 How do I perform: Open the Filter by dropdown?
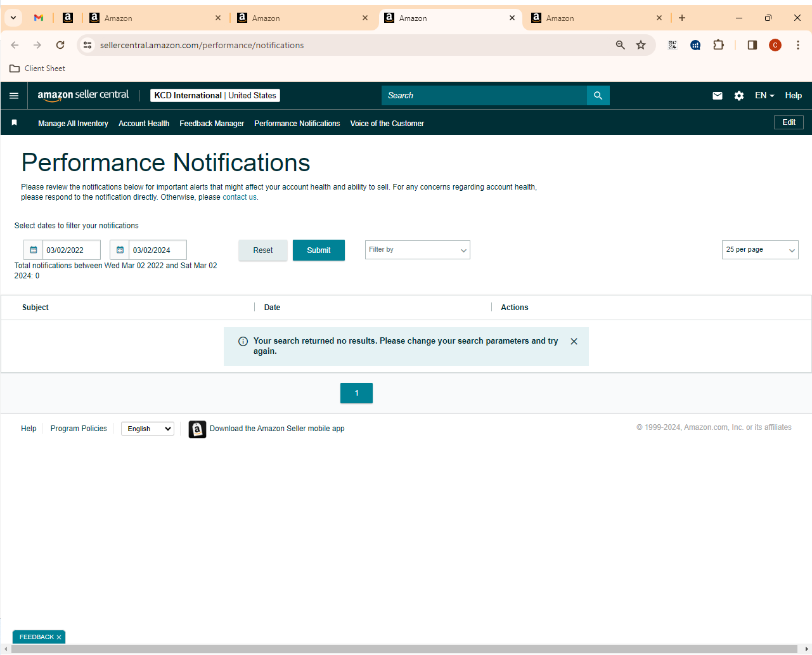click(417, 250)
